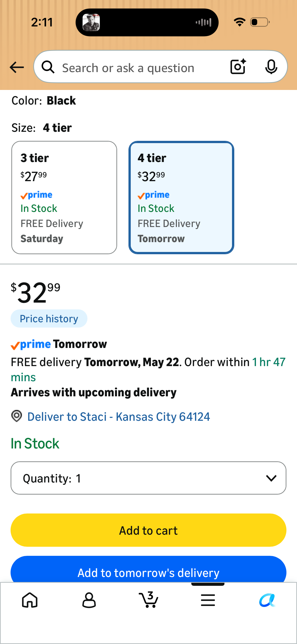Open Price history chip
This screenshot has width=297, height=644.
(x=49, y=319)
